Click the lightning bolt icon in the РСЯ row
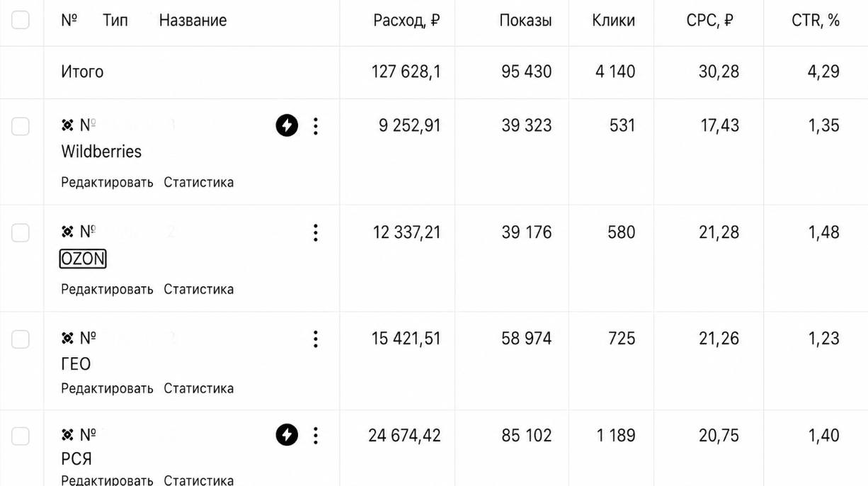Viewport: 868px width, 486px height. pos(287,435)
